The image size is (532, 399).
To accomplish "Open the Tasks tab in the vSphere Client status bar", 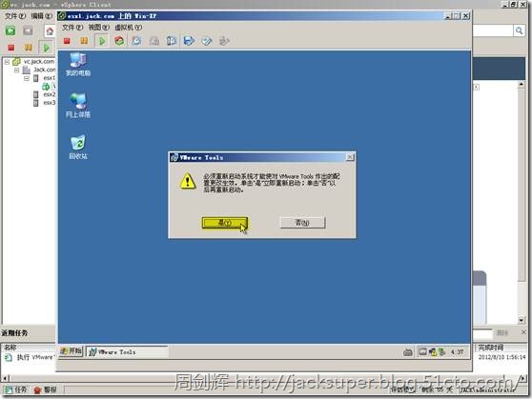I will (x=16, y=389).
